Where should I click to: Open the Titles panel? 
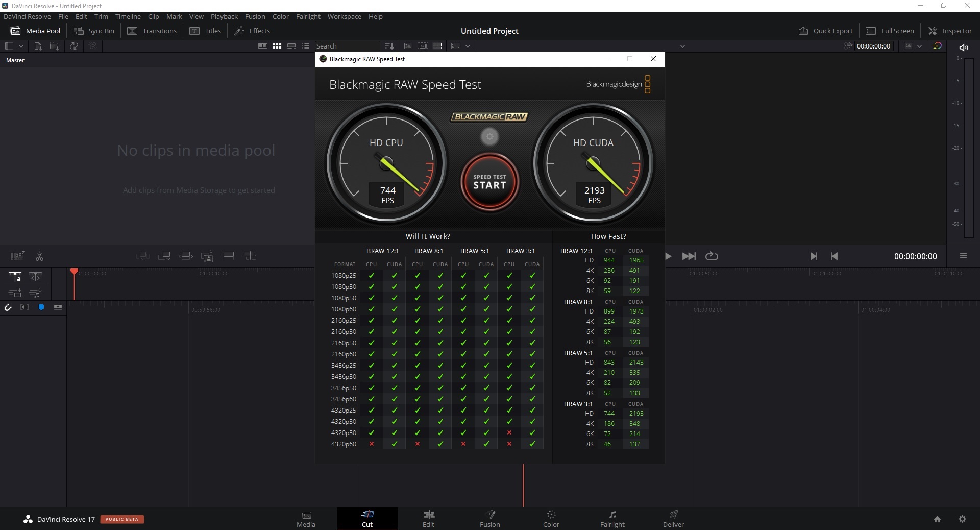point(206,31)
